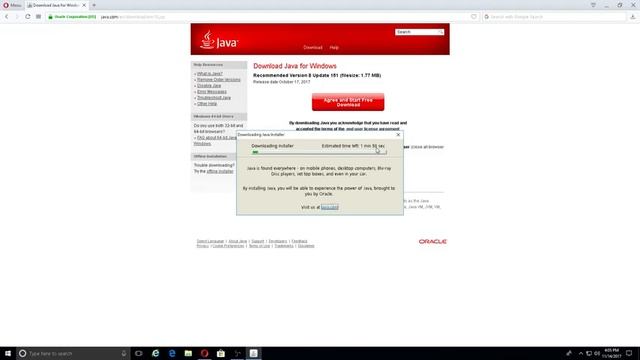
Task: Close the Download Java for Windows tab
Action: [x=84, y=5]
